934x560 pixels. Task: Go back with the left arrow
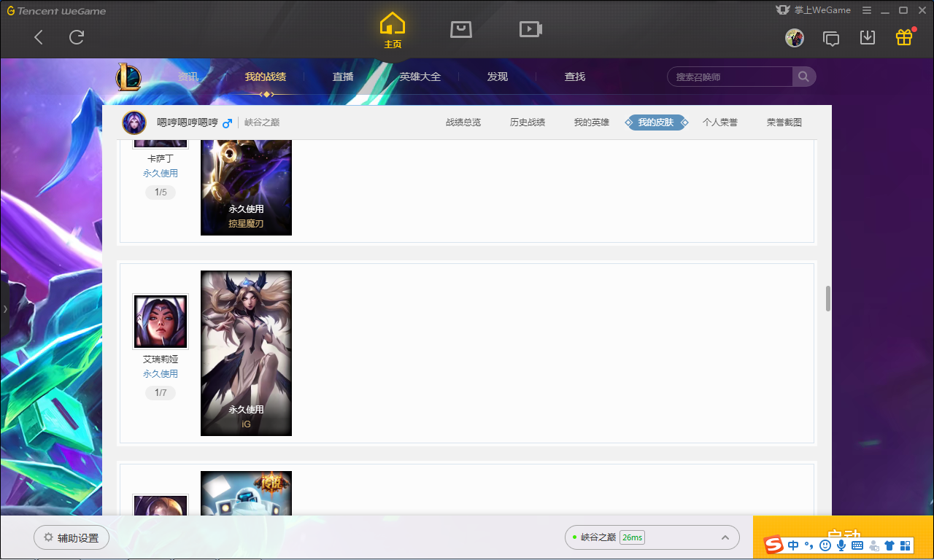tap(39, 37)
